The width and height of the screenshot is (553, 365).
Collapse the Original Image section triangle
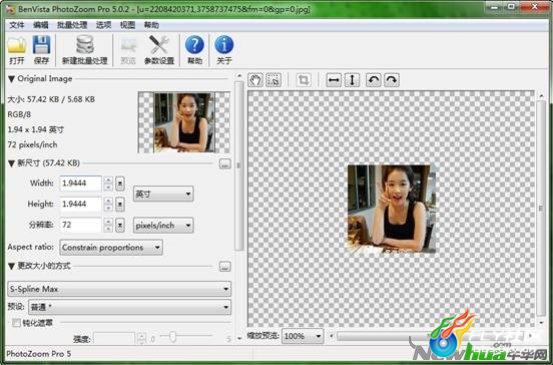pyautogui.click(x=11, y=79)
